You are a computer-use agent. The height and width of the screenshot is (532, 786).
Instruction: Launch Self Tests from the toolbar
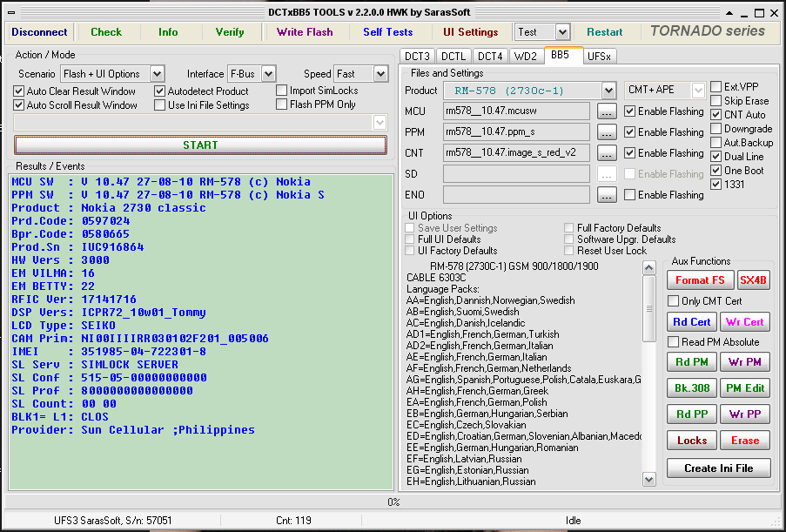click(x=388, y=32)
